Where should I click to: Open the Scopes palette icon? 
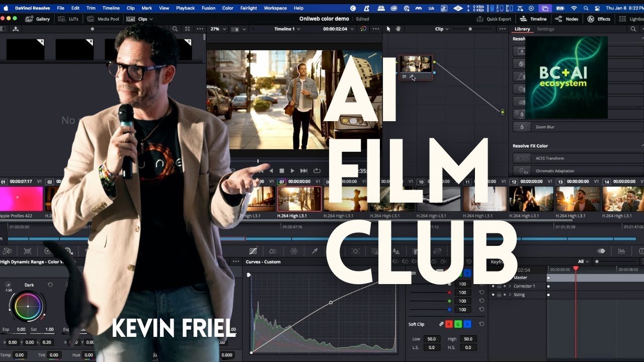click(x=622, y=250)
